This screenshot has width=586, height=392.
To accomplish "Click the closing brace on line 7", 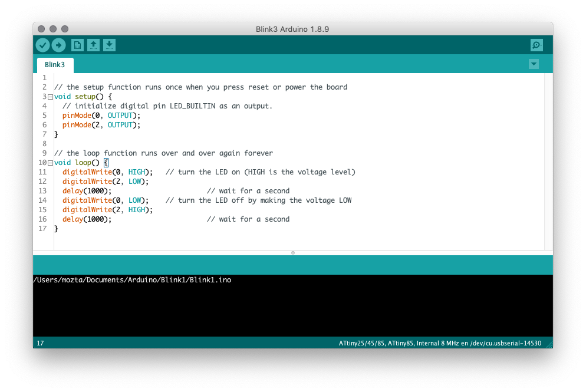I will tap(56, 134).
